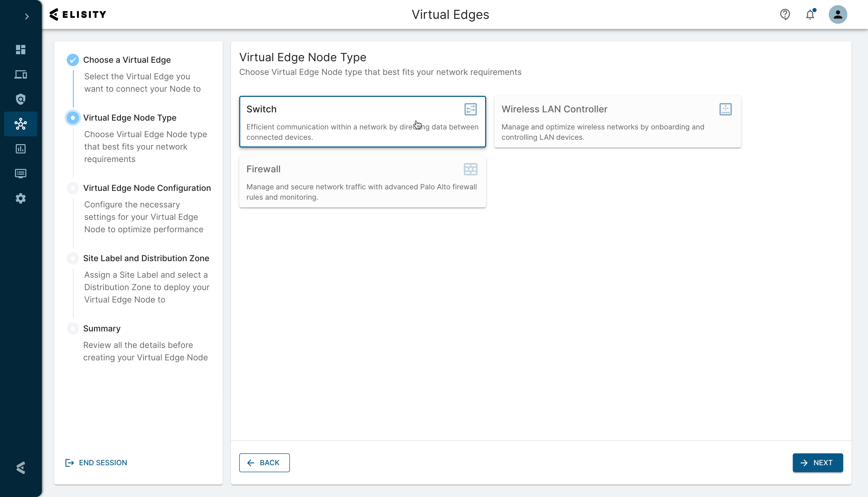Select the Virtual Edges network hub icon
The height and width of the screenshot is (497, 868).
(x=20, y=124)
